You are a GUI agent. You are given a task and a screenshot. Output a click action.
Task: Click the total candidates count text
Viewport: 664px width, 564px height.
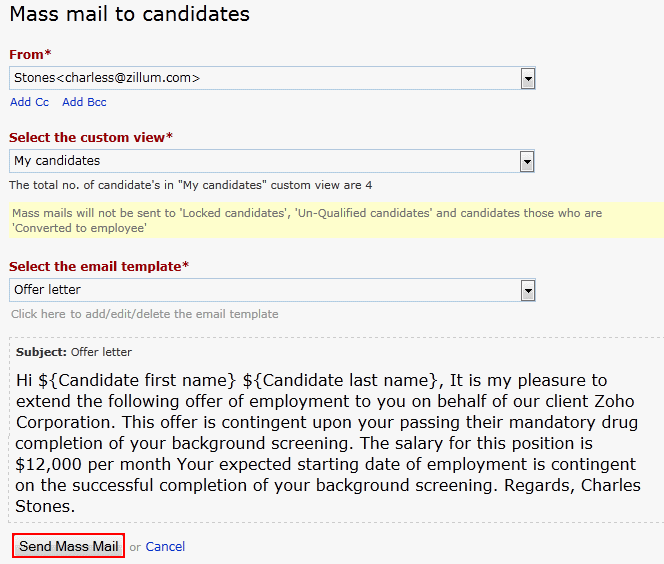click(190, 185)
